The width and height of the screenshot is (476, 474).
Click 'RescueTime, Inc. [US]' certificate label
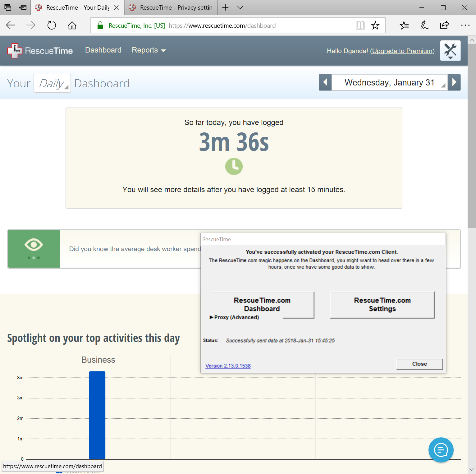tap(137, 25)
